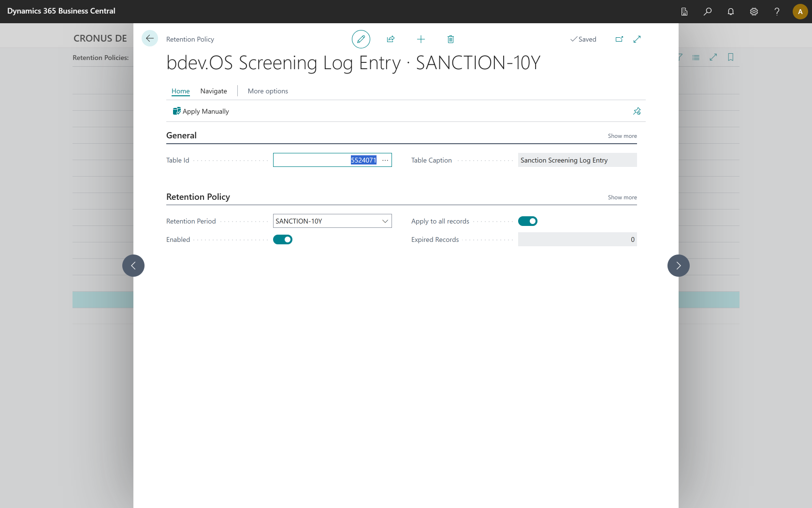Select the Home tab
812x508 pixels.
(x=181, y=91)
